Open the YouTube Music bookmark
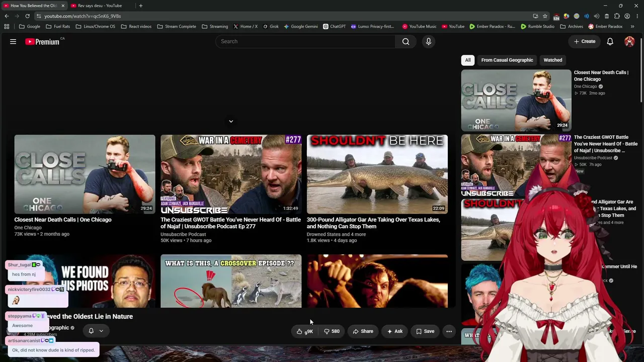The width and height of the screenshot is (644, 362). [x=419, y=27]
